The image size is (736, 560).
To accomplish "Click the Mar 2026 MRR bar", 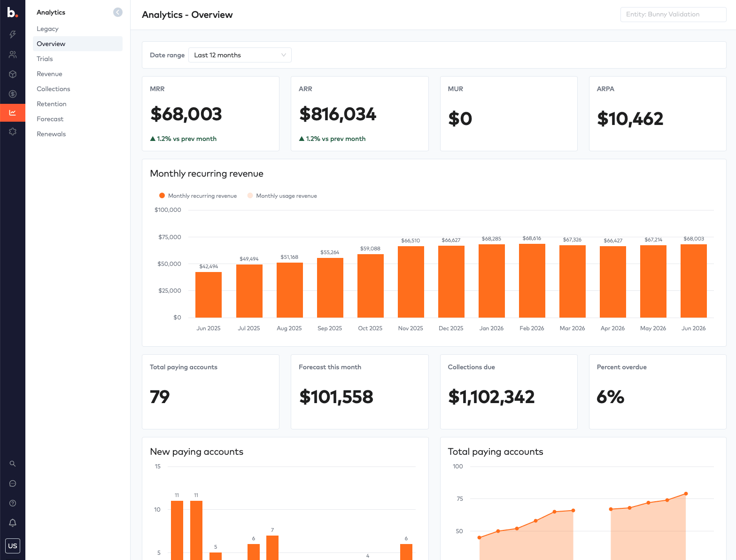I will pos(573,281).
